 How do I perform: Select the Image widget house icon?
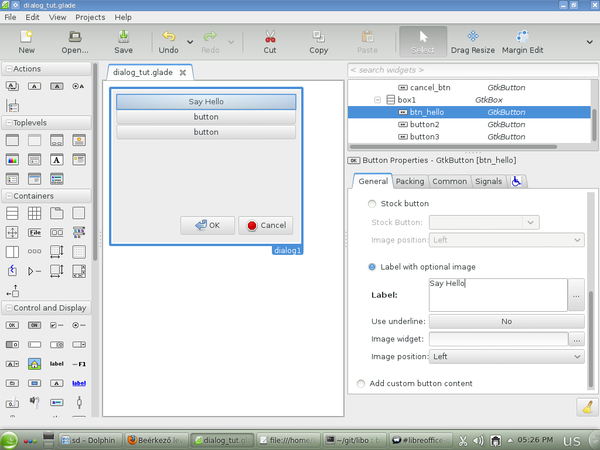pos(34,364)
